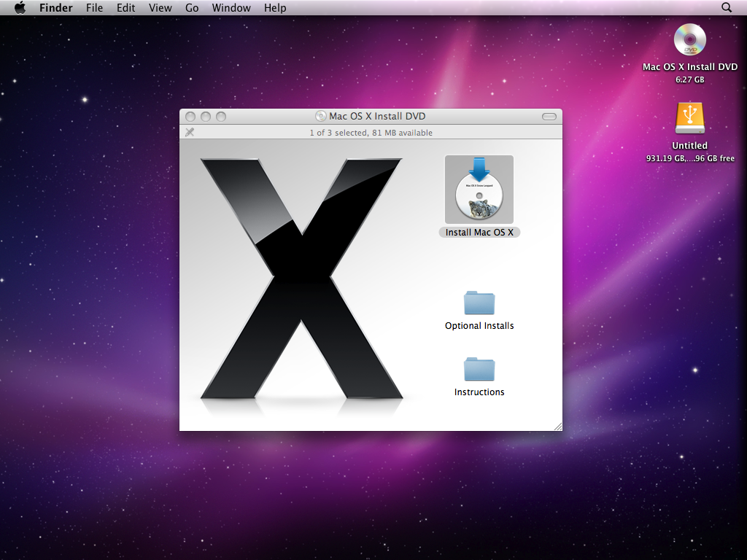Click the Instructions folder label
This screenshot has width=747, height=560.
[x=479, y=392]
